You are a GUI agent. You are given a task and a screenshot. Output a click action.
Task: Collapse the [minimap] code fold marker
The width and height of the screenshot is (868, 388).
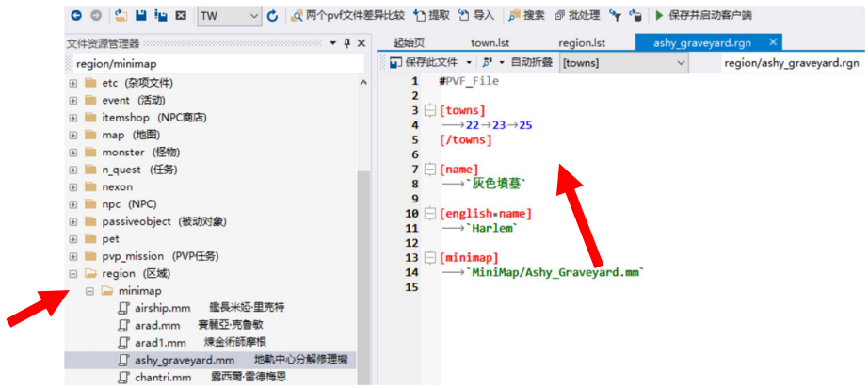[429, 257]
